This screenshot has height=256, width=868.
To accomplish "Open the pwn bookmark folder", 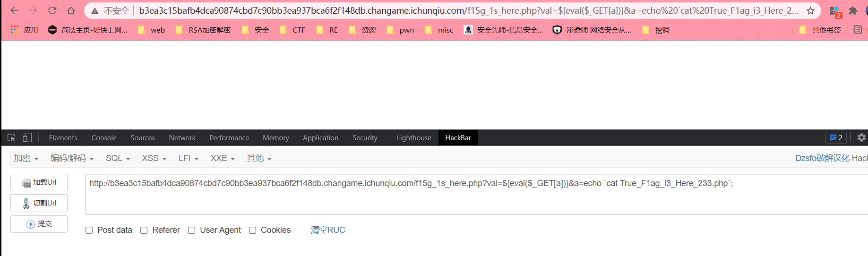I will pyautogui.click(x=400, y=30).
